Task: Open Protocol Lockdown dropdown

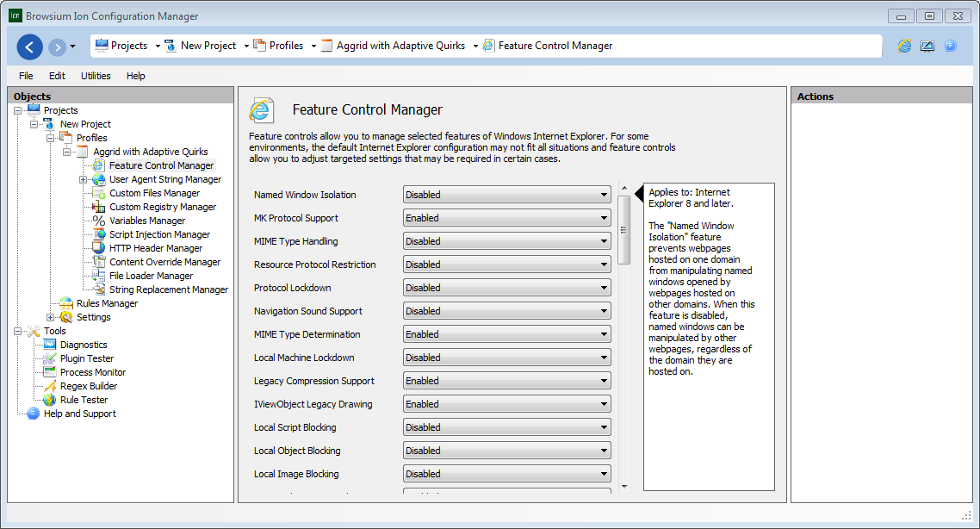Action: click(507, 288)
